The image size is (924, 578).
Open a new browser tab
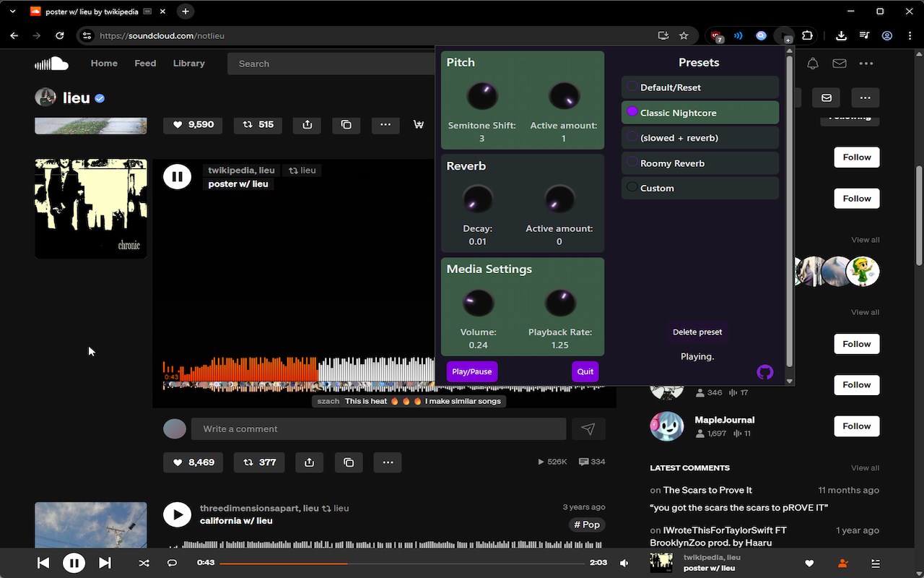186,12
